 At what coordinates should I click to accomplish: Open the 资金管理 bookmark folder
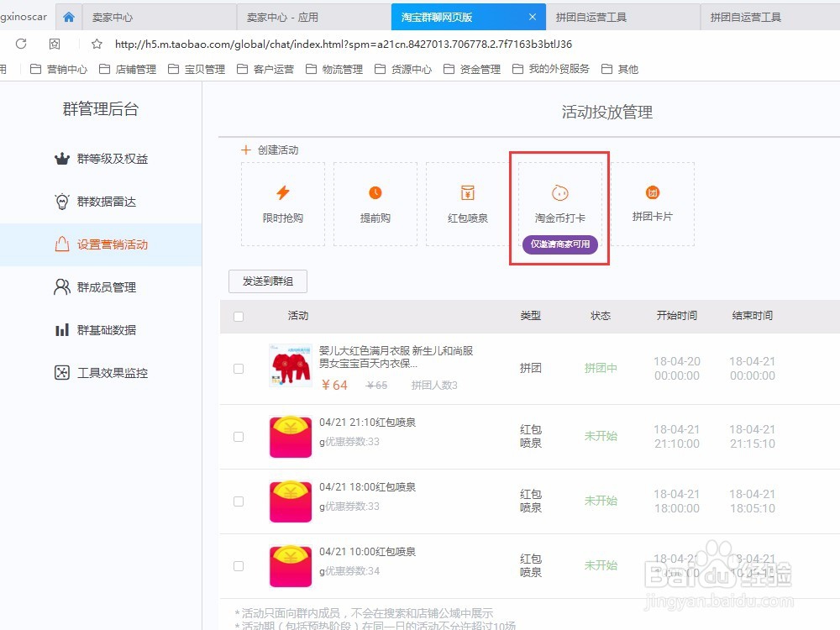click(x=472, y=69)
